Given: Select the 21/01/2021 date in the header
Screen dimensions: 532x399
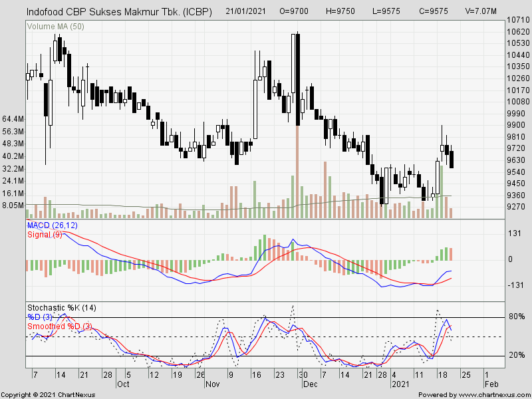Looking at the screenshot, I should click(246, 11).
